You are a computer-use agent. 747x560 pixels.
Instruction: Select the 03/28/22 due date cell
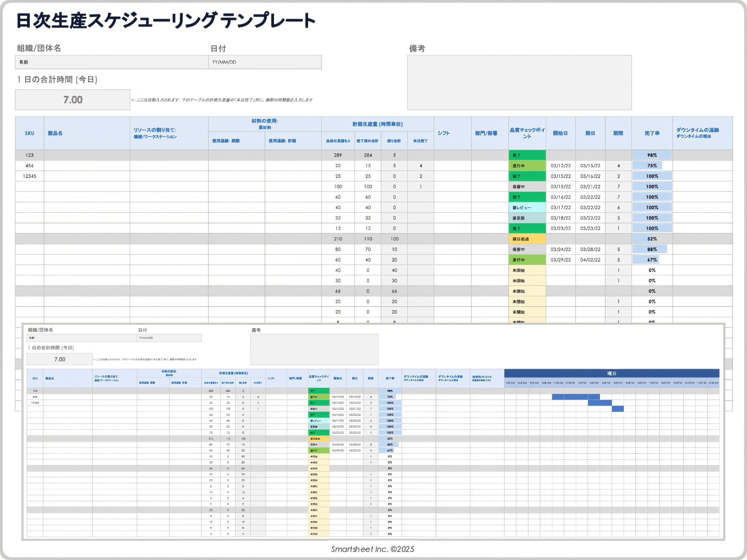pyautogui.click(x=590, y=249)
